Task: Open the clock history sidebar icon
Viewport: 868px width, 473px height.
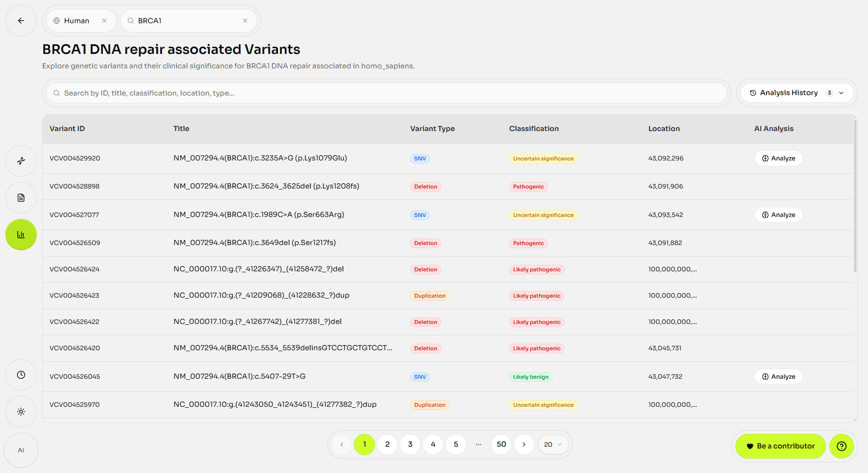Action: click(21, 375)
